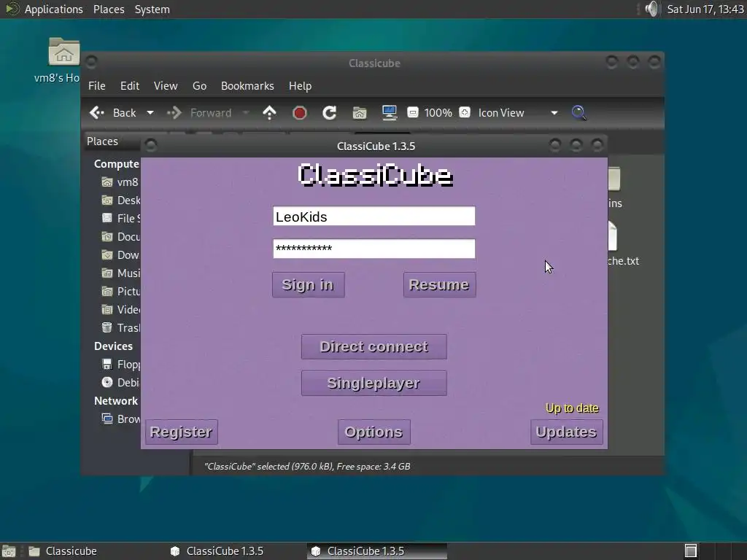
Task: Select File System in sidebar
Action: coord(120,218)
